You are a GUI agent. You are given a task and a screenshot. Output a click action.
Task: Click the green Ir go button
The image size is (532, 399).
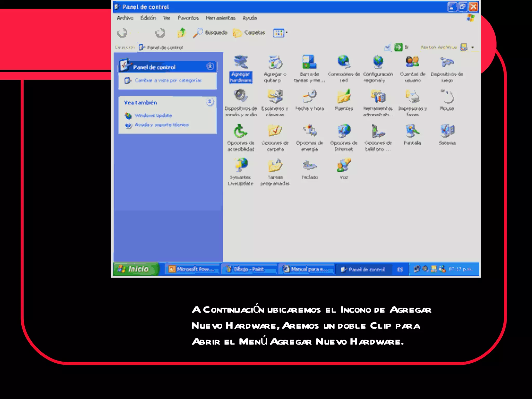coord(401,47)
